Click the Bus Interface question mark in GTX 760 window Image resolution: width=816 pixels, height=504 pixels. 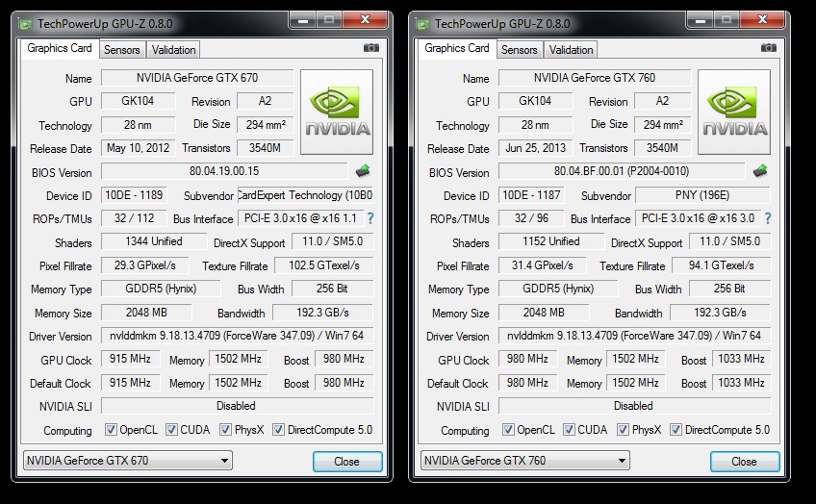[x=768, y=218]
